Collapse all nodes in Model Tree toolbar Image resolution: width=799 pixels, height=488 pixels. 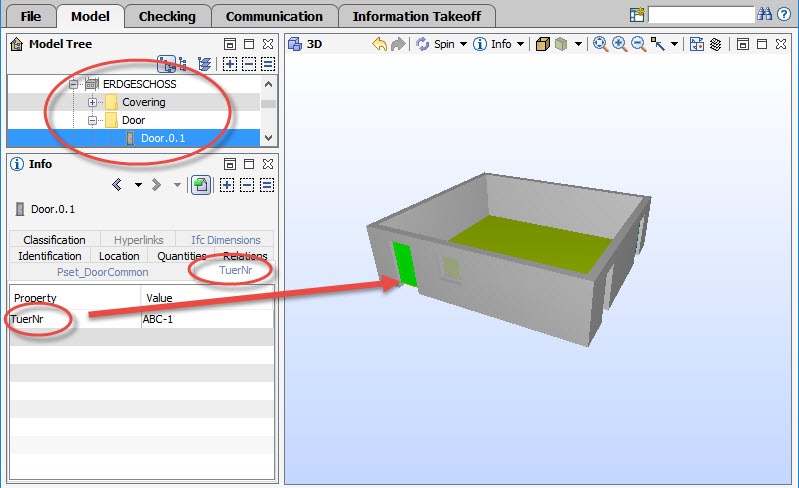point(249,64)
